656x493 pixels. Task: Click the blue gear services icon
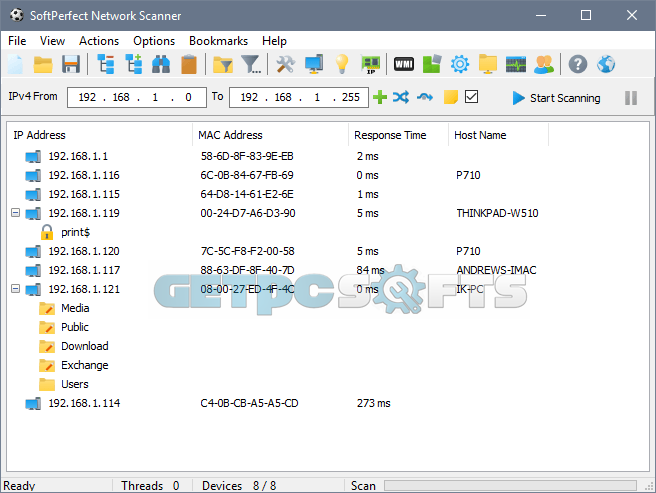[460, 64]
